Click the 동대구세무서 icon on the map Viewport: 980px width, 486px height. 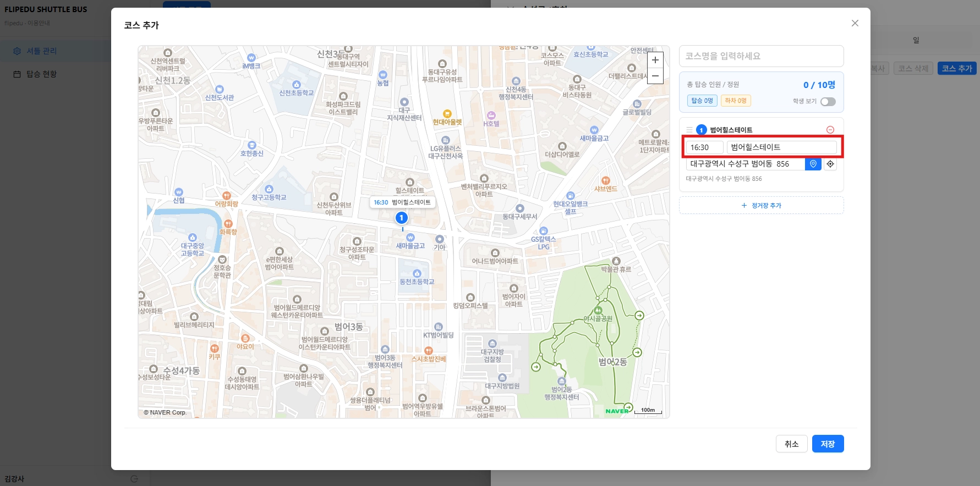(x=520, y=208)
